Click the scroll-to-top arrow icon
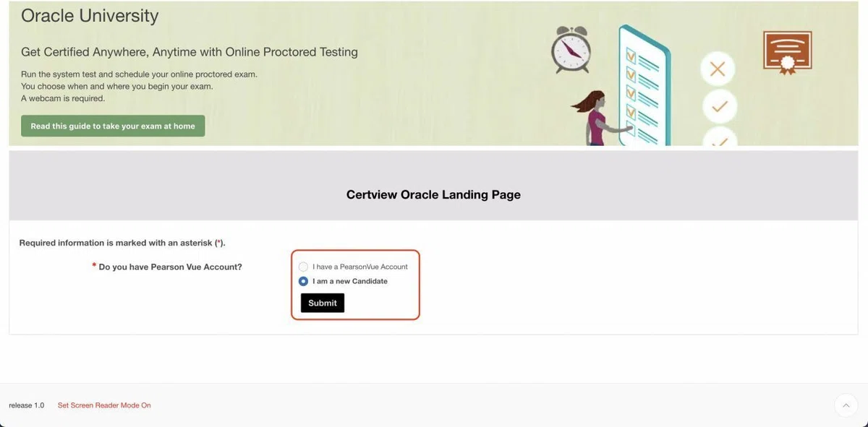 846,405
